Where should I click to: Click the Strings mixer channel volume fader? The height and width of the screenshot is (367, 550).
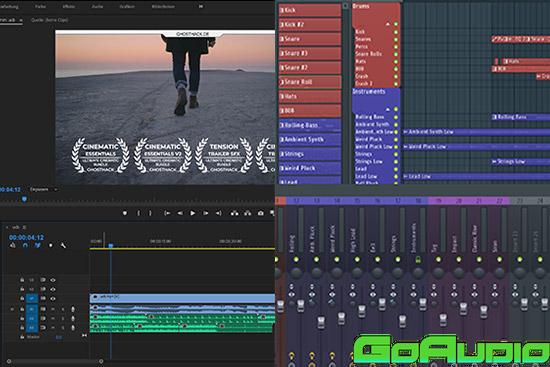pos(402,320)
